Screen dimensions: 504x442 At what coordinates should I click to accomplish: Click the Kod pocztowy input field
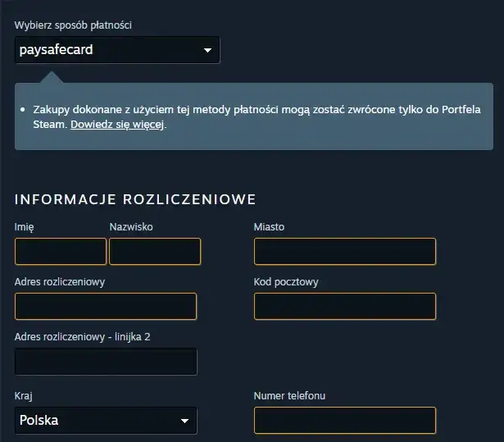[345, 306]
